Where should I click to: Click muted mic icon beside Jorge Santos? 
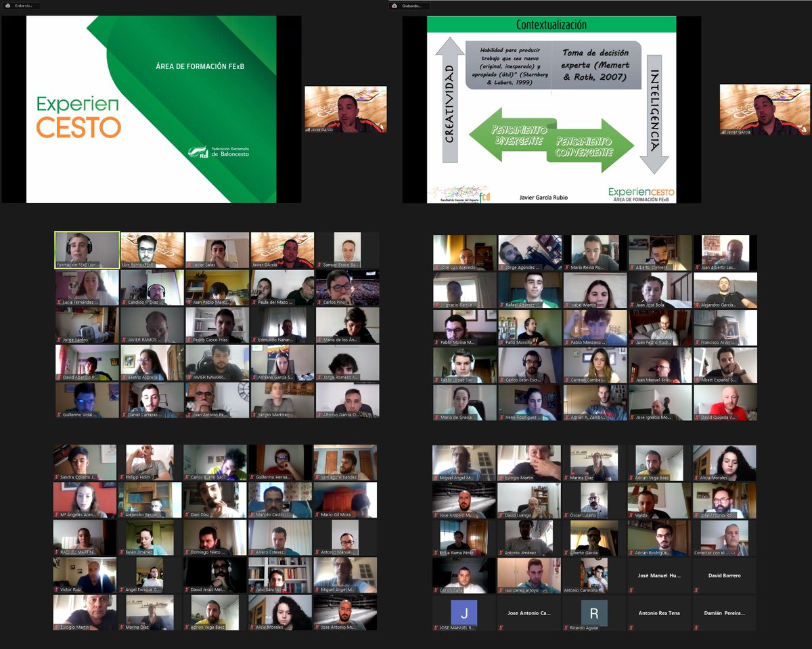(x=59, y=339)
